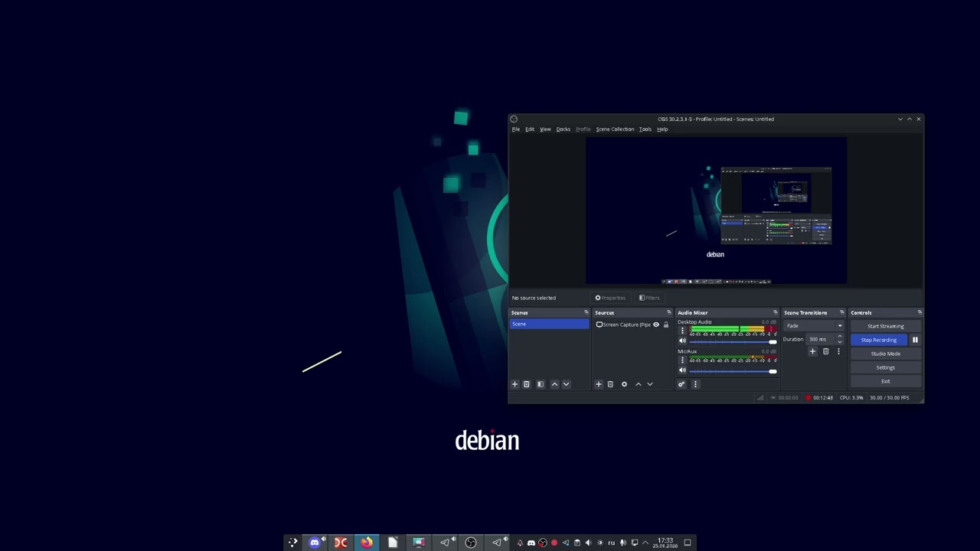Toggle Studio Mode

pos(885,354)
